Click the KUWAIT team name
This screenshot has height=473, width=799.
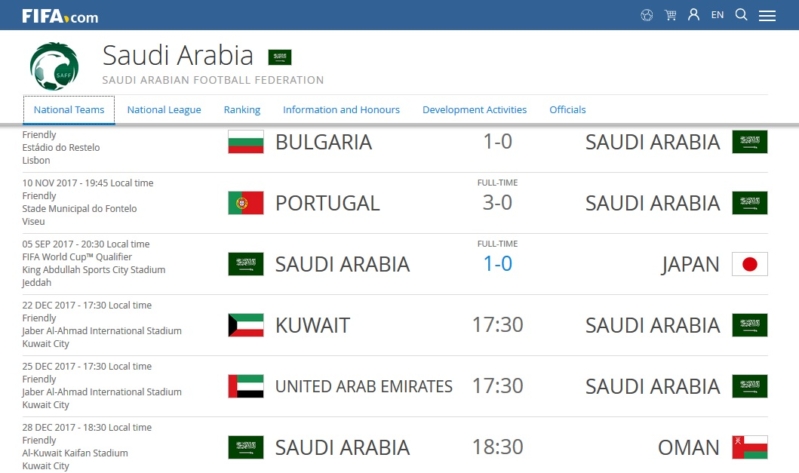(x=312, y=325)
